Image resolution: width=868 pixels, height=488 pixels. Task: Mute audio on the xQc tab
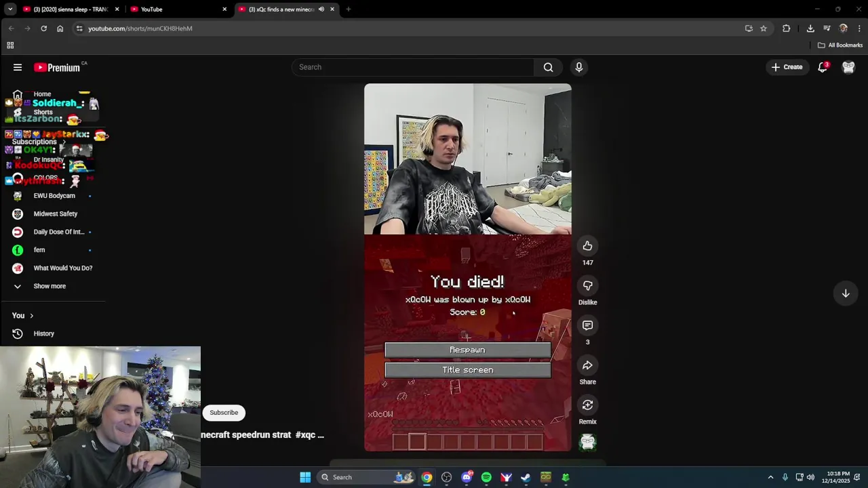(321, 9)
